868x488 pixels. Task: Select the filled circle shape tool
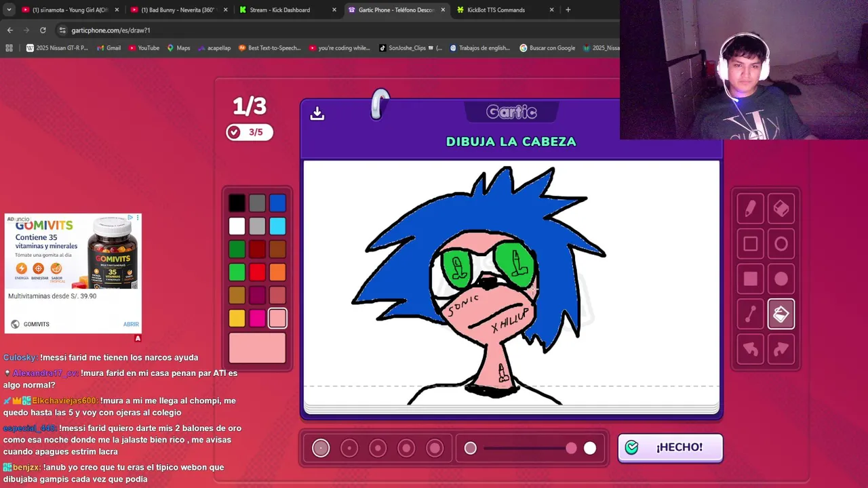[x=781, y=279]
